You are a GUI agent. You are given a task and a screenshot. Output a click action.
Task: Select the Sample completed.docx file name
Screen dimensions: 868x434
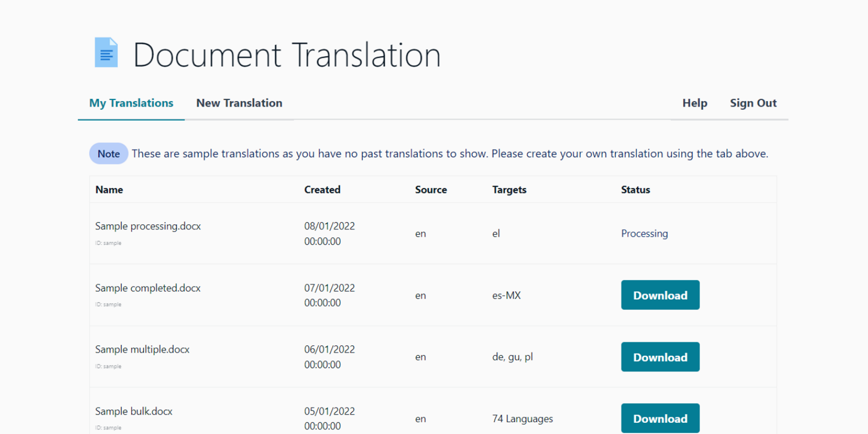point(148,288)
